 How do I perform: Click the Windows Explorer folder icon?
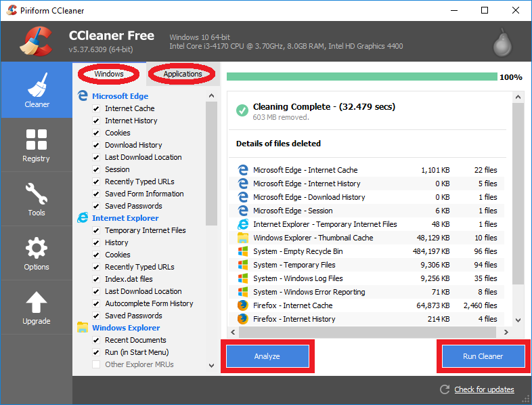(x=83, y=328)
